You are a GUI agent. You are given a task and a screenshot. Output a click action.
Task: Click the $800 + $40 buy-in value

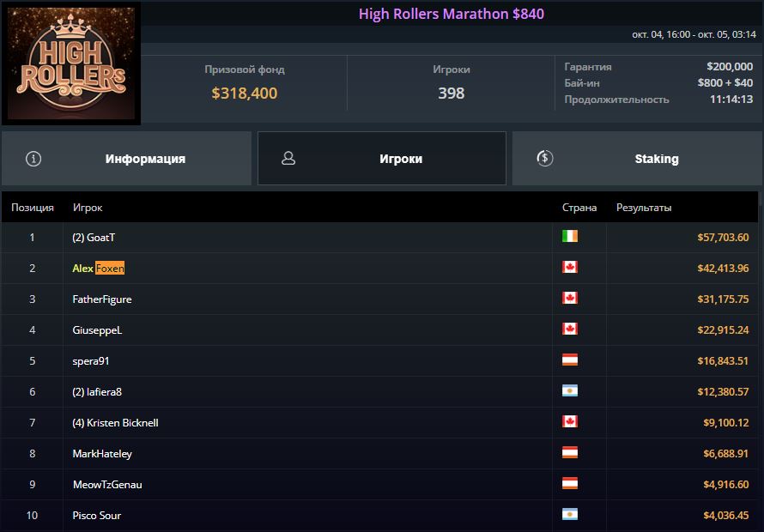725,83
